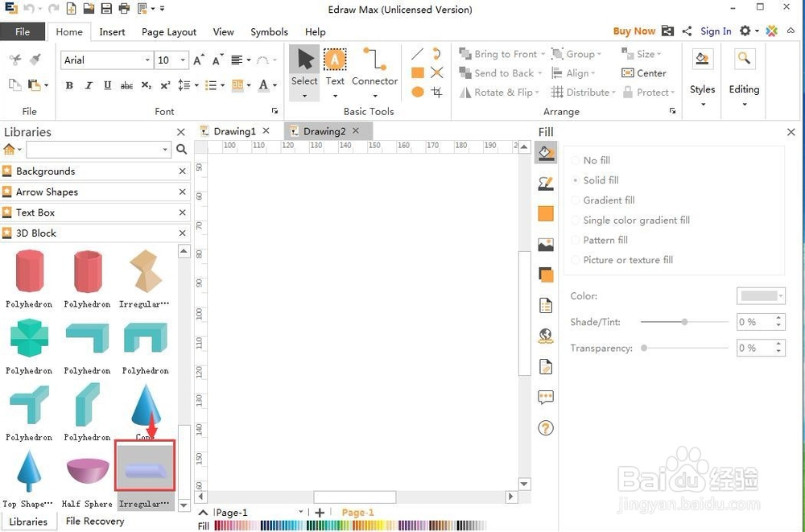805x532 pixels.
Task: Apply subscript formatting
Action: coord(147,86)
